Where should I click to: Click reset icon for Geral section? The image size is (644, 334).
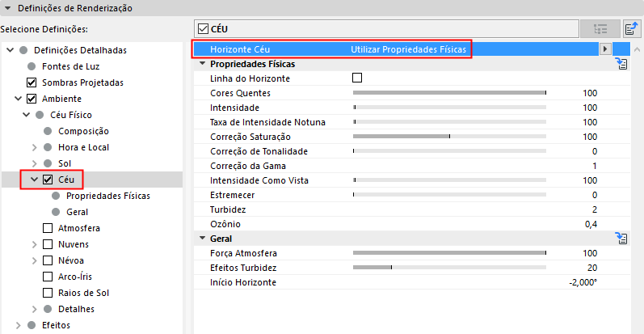621,238
